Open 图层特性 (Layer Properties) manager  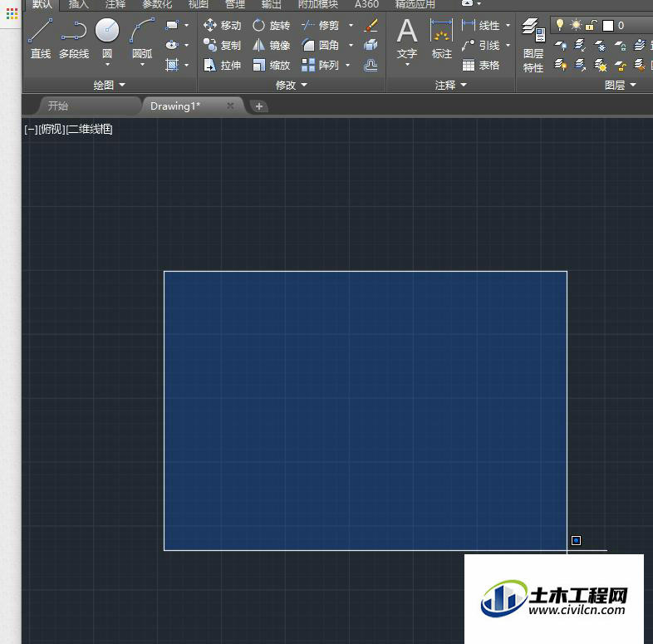[x=533, y=45]
